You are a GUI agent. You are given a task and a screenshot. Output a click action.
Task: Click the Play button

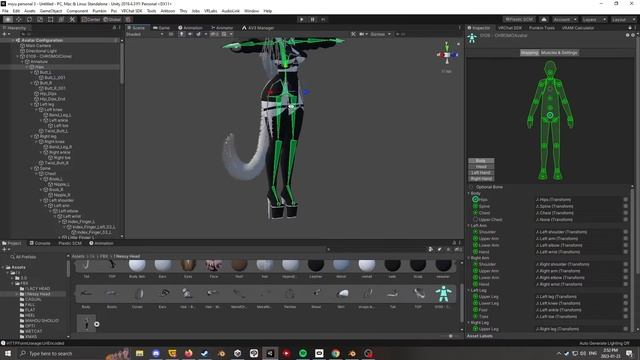[301, 19]
